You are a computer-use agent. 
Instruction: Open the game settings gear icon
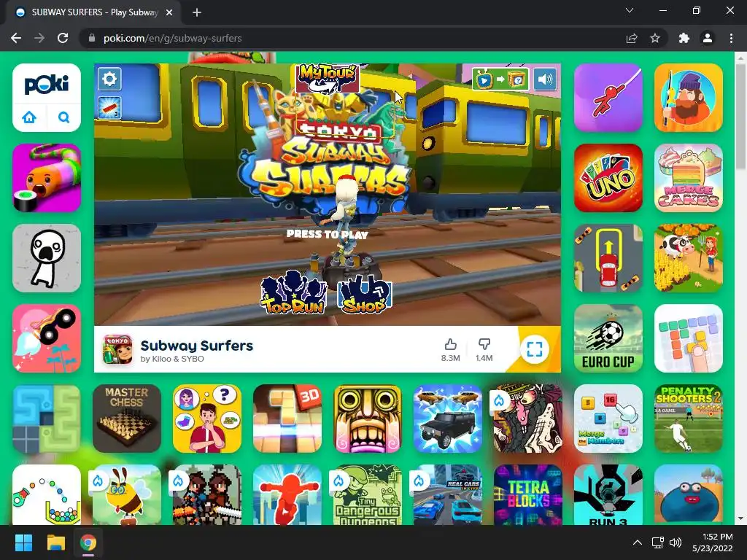point(109,79)
